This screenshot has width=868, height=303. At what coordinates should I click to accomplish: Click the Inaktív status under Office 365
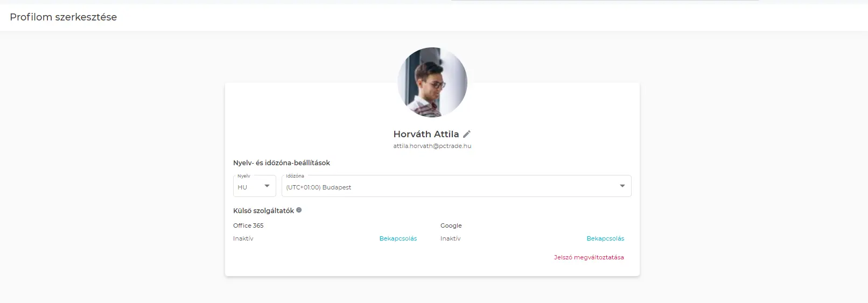[x=243, y=238]
